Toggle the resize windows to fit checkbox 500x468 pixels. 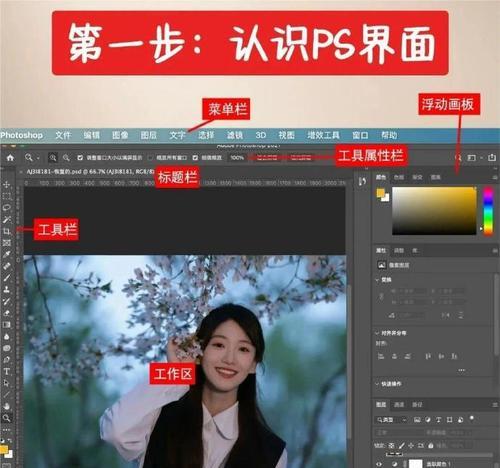(x=80, y=157)
